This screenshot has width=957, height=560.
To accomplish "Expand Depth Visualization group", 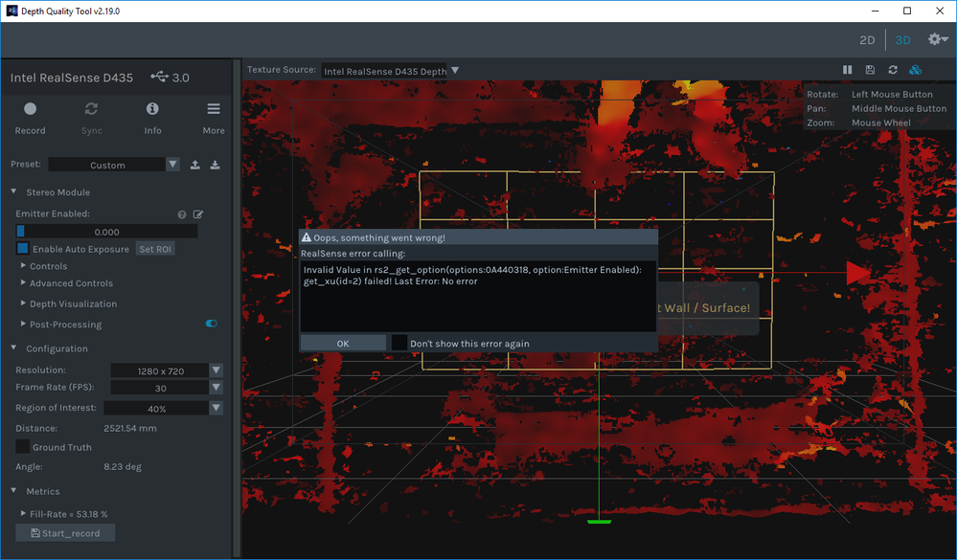I will click(x=23, y=303).
